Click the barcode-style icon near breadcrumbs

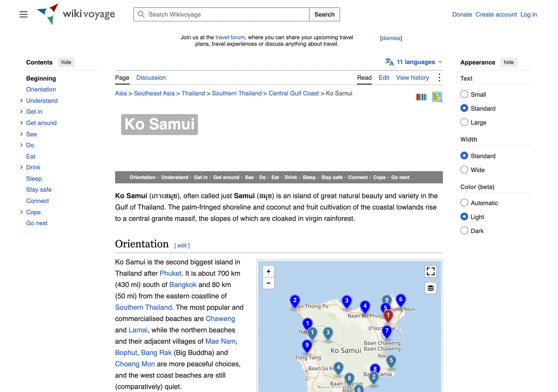(421, 97)
